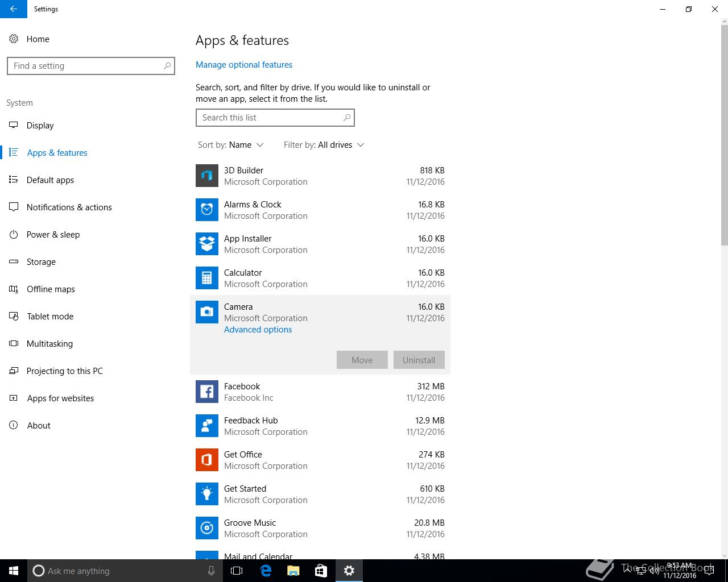The height and width of the screenshot is (582, 728).
Task: Click the Calculator app icon
Action: click(207, 278)
